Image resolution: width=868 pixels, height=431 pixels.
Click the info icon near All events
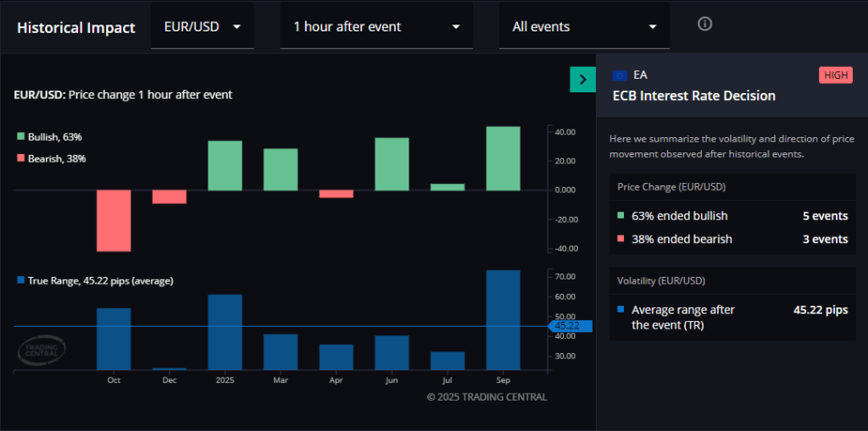click(x=704, y=24)
